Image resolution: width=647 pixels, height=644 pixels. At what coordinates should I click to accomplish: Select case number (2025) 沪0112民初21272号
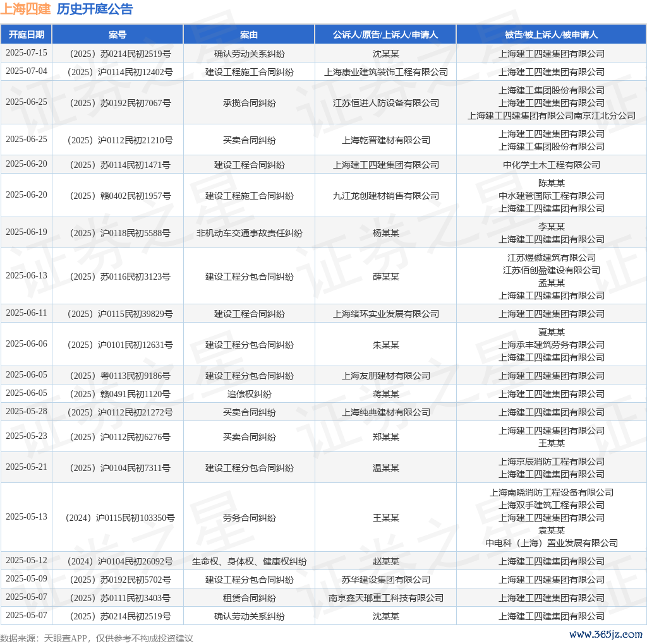click(x=120, y=412)
